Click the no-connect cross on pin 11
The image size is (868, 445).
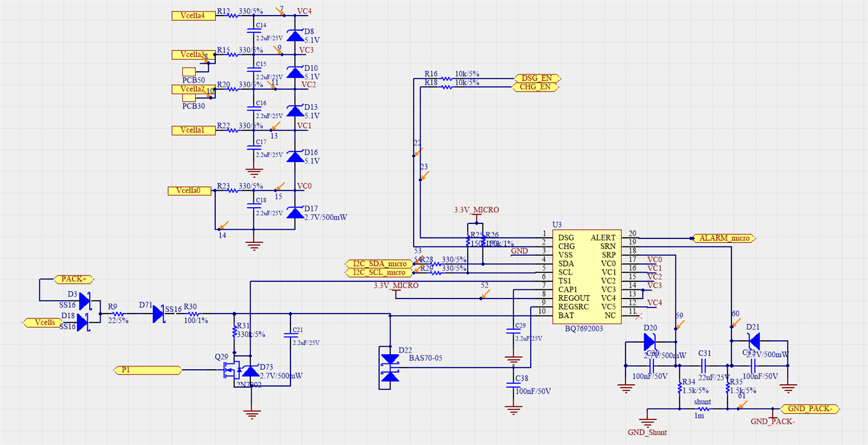(638, 316)
